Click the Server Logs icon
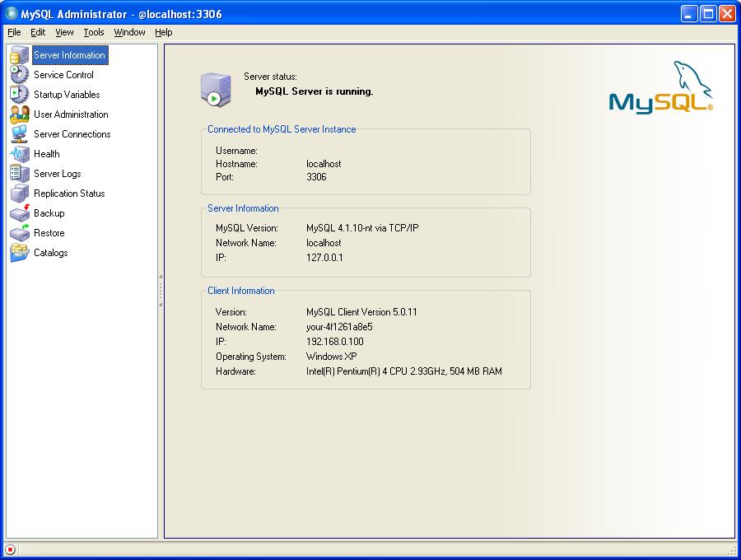 point(20,174)
